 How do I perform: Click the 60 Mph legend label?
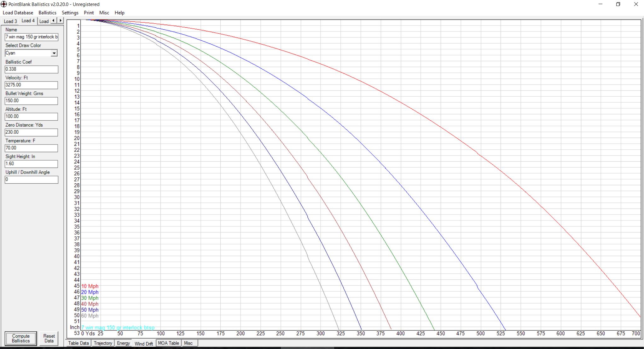click(90, 316)
